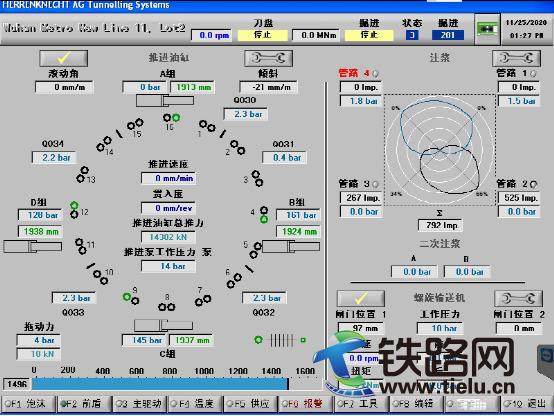Click thrust cylinder pair number 14
Screen dimensions: 554x416
104,144
